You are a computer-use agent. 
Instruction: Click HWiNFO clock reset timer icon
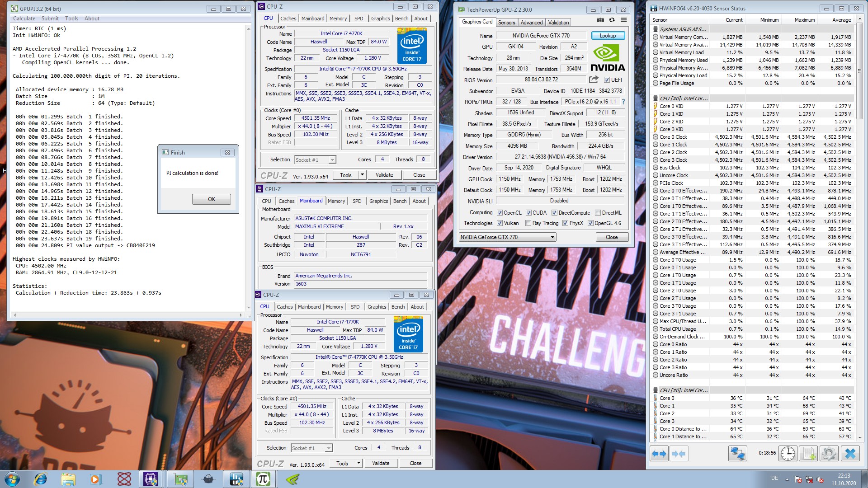[788, 454]
